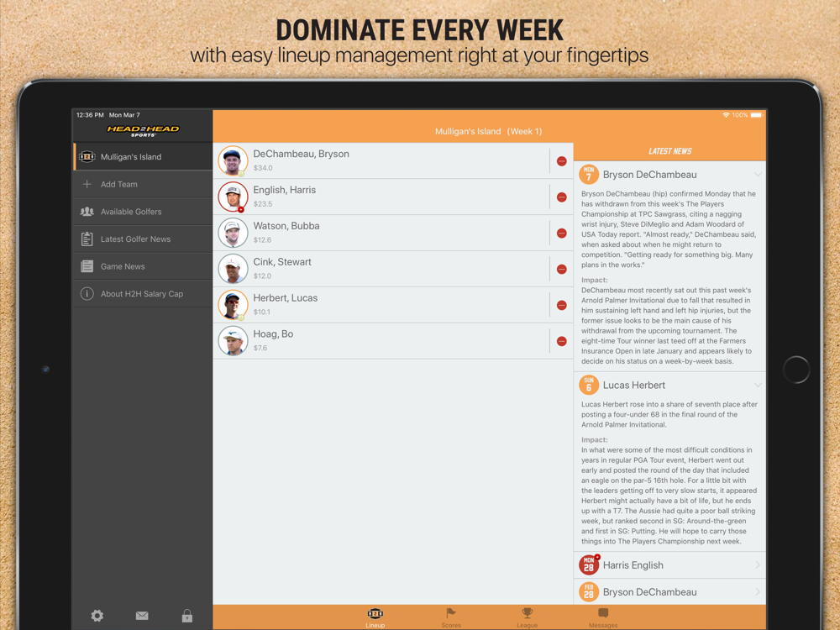Open the mail envelope icon
Viewport: 840px width, 630px height.
(142, 616)
